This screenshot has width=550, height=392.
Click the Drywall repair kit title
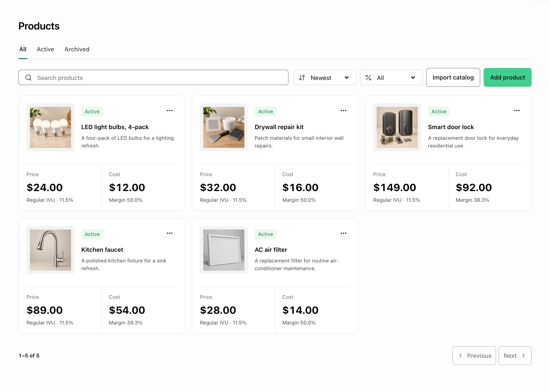pyautogui.click(x=279, y=127)
